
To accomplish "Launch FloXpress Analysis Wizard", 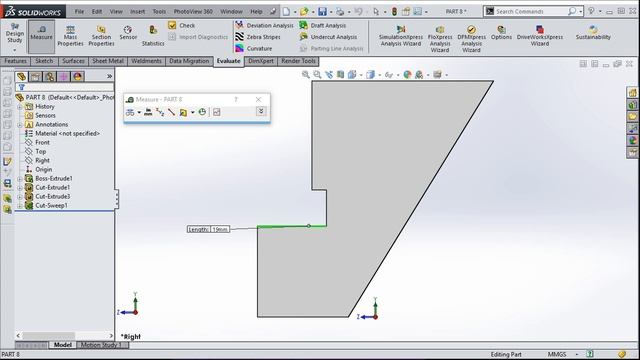I will click(x=440, y=39).
